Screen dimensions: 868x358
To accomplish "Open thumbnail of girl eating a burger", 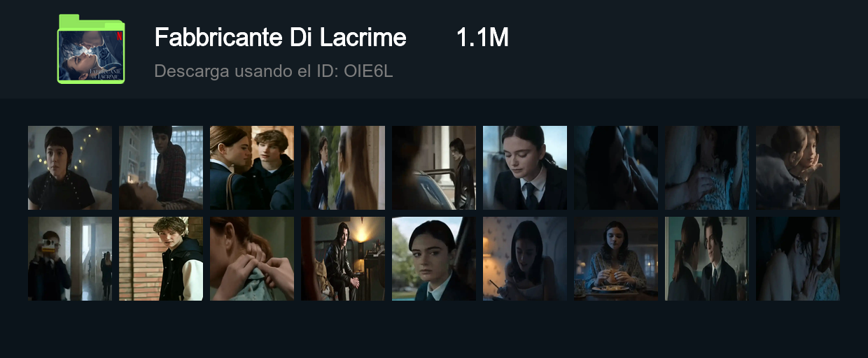I will click(x=616, y=259).
